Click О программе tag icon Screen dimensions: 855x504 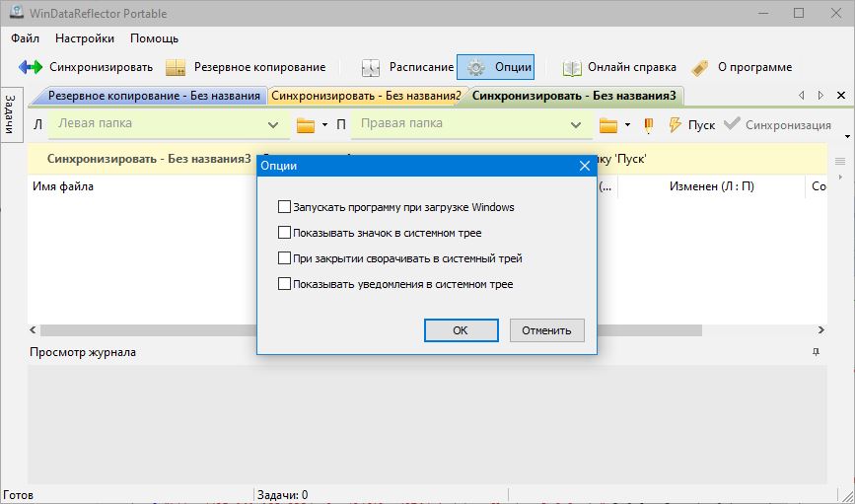click(x=699, y=68)
